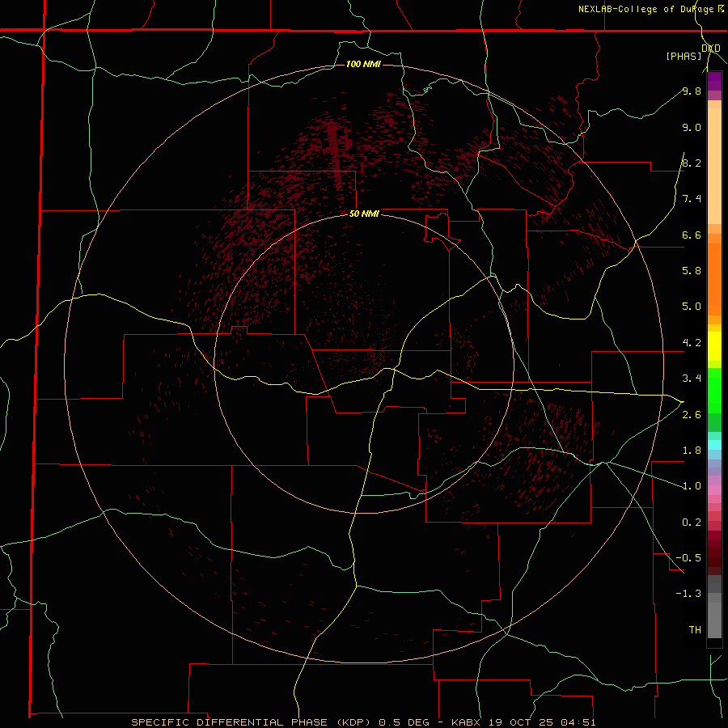
Task: Click the 100 NMI range ring label
Action: pyautogui.click(x=363, y=64)
